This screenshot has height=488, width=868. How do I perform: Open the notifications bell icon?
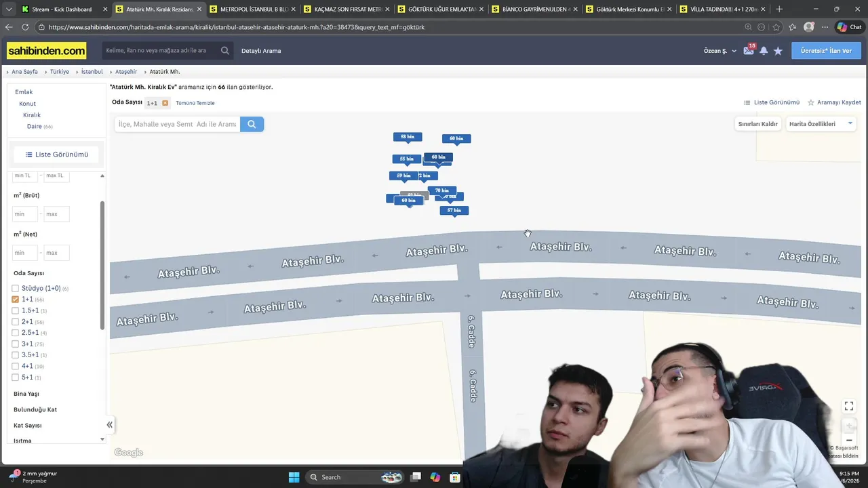click(x=764, y=51)
